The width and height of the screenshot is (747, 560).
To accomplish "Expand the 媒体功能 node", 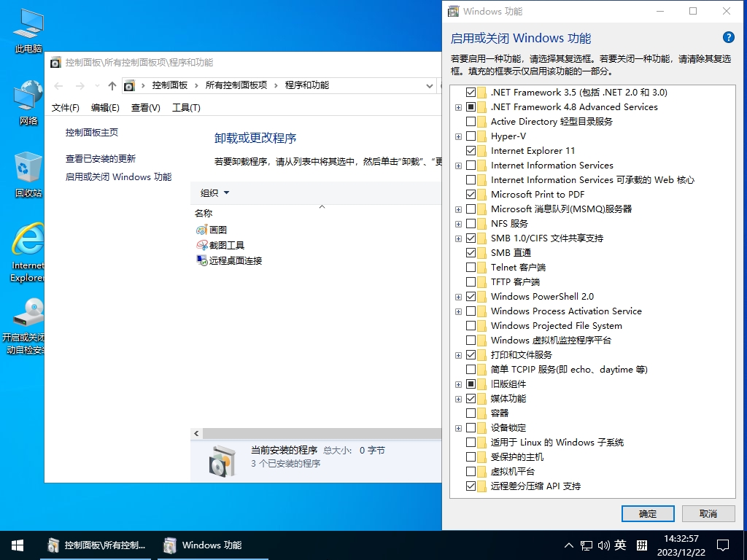I will 458,399.
